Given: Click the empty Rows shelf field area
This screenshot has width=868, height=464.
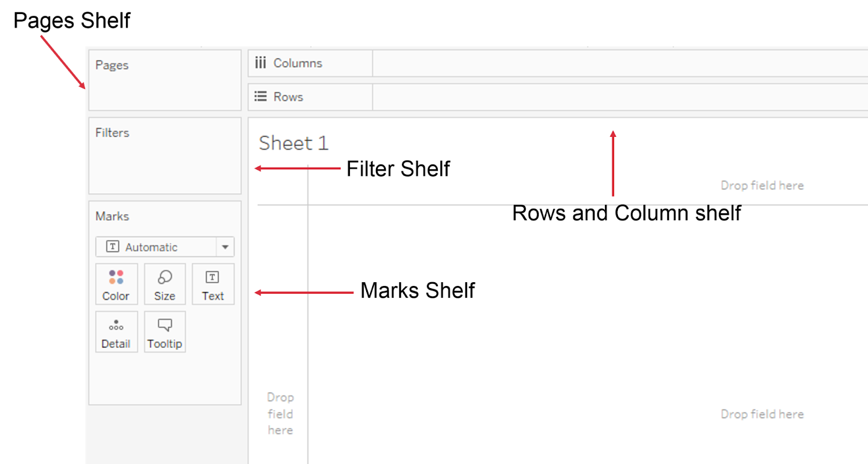Looking at the screenshot, I should (x=618, y=97).
